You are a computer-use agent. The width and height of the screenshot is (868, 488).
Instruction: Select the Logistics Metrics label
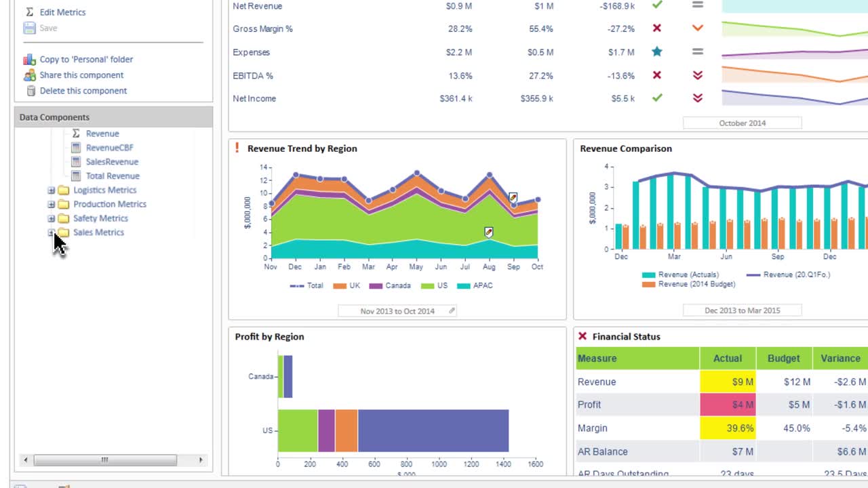[x=104, y=190]
